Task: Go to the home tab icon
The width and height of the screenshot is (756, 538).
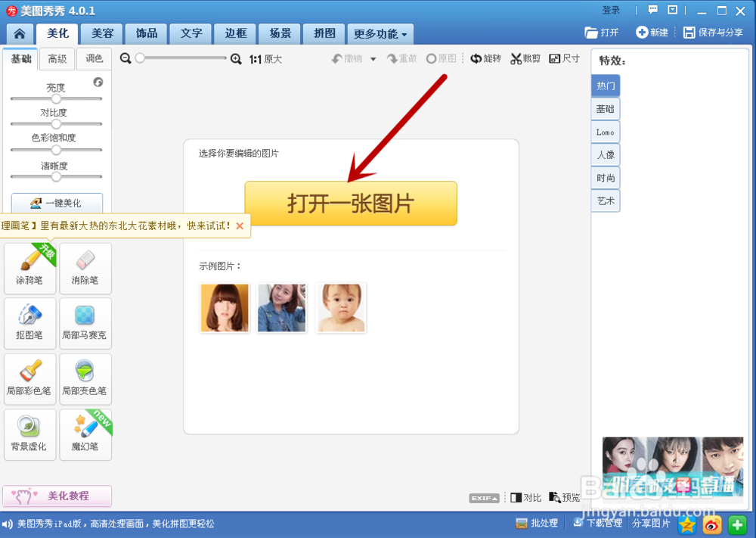Action: point(20,33)
